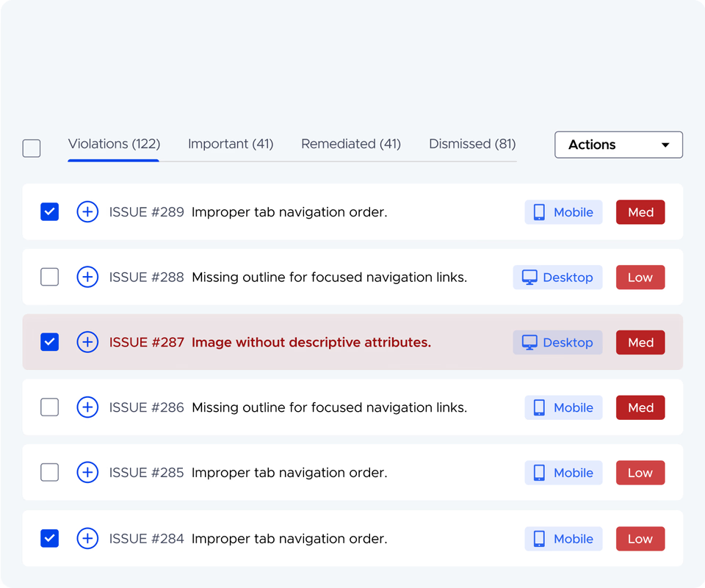Click the Desktop tag on Issue #287
The image size is (705, 588).
pos(557,343)
